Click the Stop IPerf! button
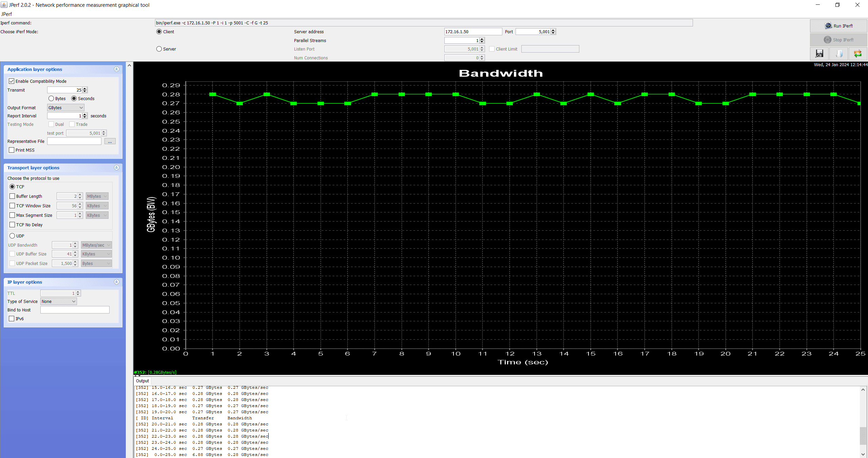 [838, 40]
